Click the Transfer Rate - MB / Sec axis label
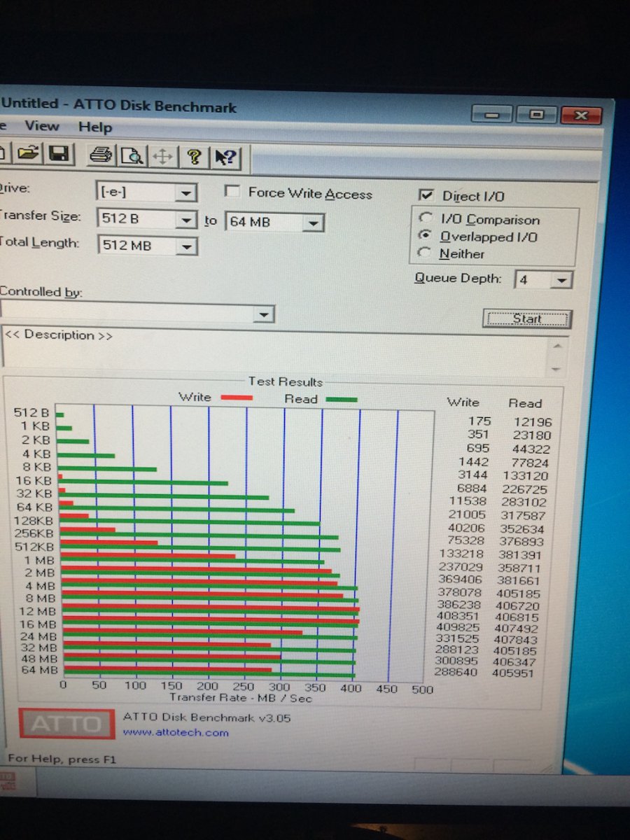The height and width of the screenshot is (840, 630). 241,698
